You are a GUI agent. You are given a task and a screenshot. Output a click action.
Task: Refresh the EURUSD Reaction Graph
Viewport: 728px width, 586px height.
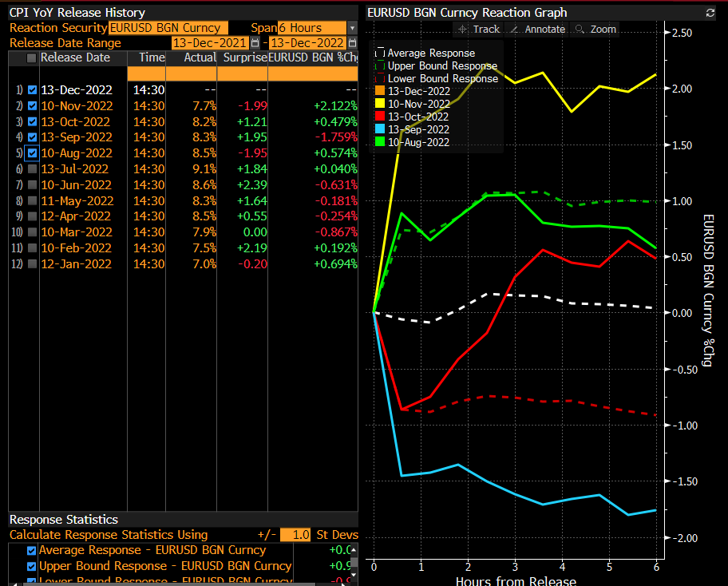click(x=710, y=13)
